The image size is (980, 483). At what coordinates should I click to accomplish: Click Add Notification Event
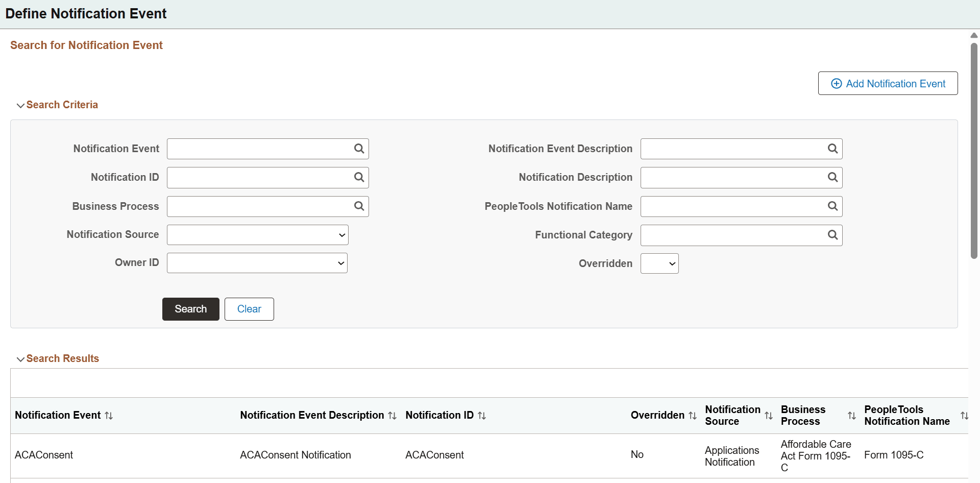(x=888, y=83)
